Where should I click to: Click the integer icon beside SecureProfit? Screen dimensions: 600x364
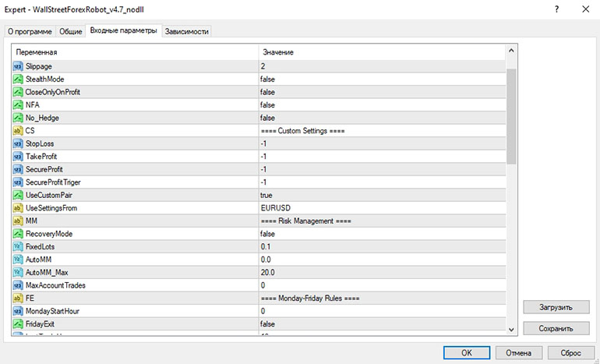click(18, 170)
